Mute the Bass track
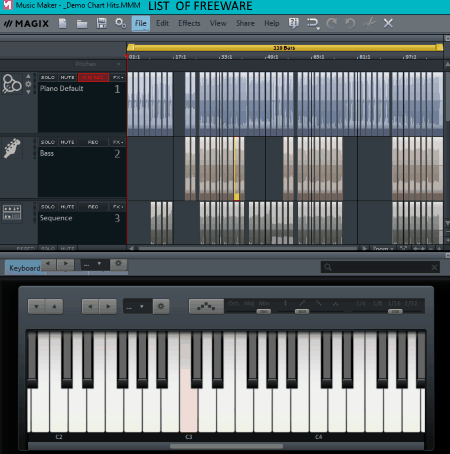The image size is (450, 454). (67, 142)
